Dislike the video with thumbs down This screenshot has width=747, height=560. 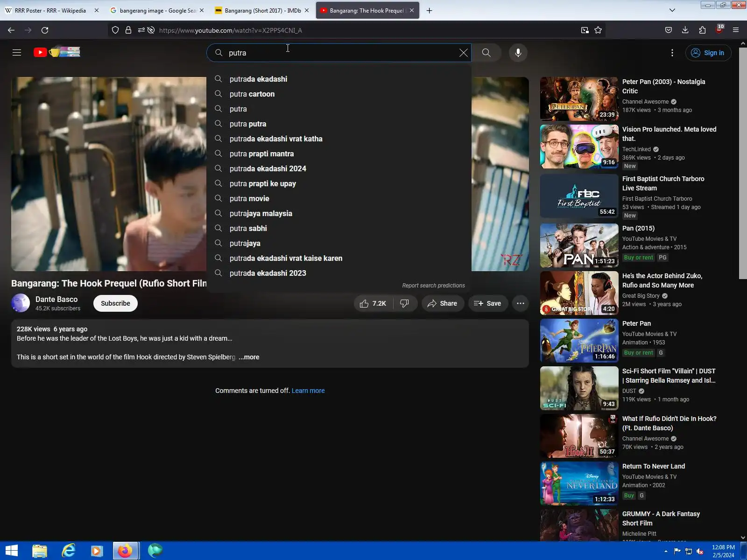click(405, 303)
